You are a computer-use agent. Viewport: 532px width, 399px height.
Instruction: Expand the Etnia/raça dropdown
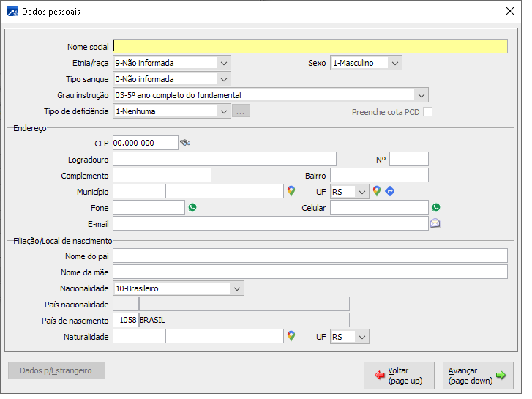[x=224, y=63]
